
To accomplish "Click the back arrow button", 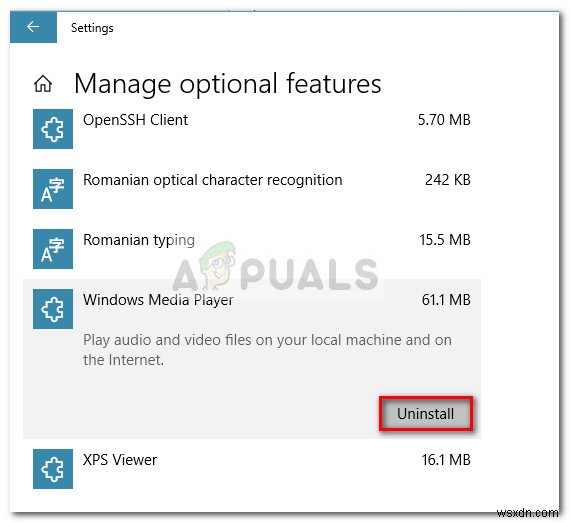I will pos(33,27).
